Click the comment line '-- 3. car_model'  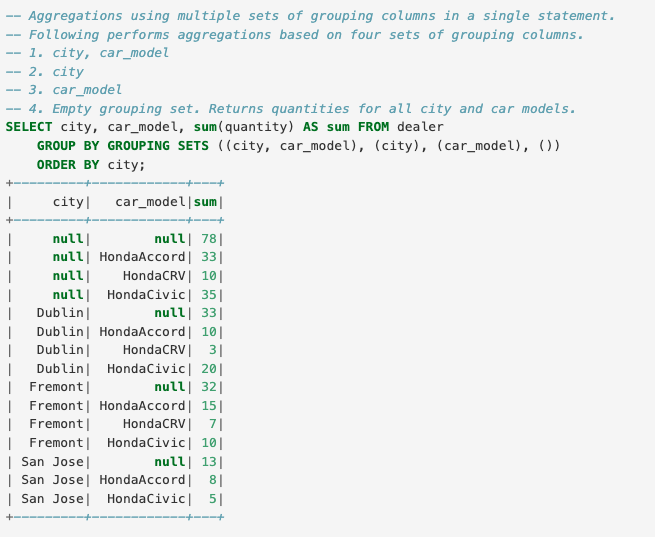(x=64, y=90)
